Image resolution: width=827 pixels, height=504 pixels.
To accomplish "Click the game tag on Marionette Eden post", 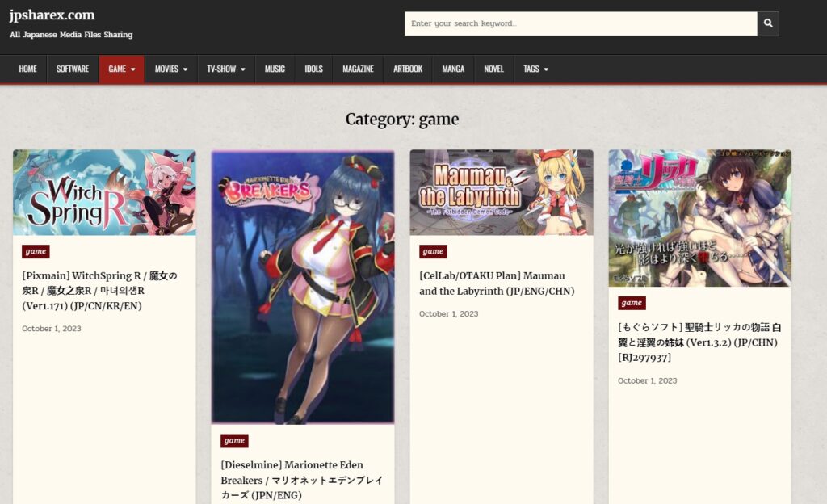I will click(234, 441).
